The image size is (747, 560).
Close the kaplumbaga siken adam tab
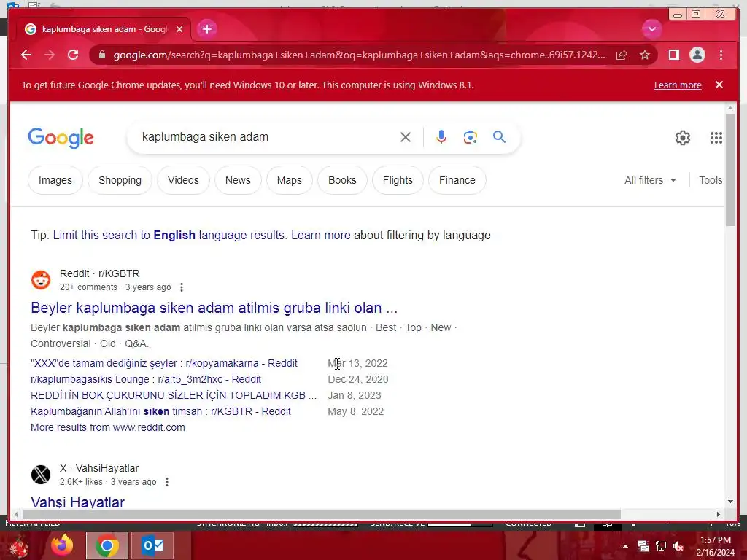tap(179, 29)
